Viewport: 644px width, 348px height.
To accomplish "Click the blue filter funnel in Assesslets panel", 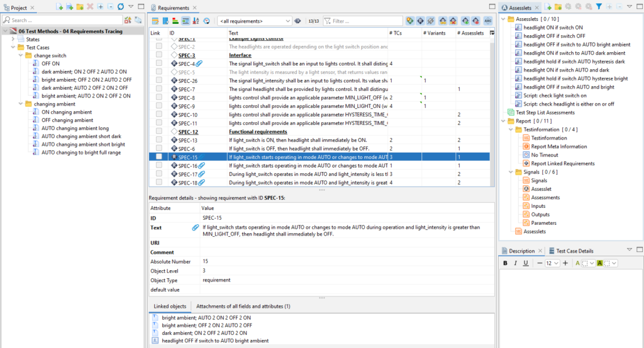I will coord(599,6).
